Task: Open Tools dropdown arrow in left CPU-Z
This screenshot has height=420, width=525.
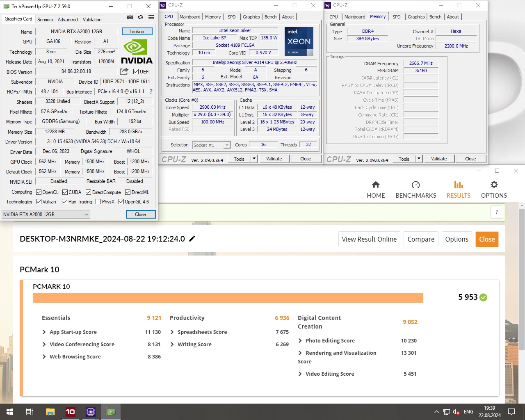Action: [x=254, y=159]
